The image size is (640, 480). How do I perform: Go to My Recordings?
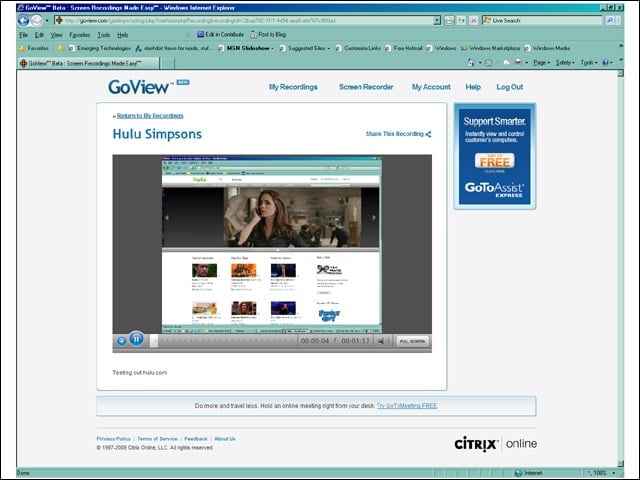pyautogui.click(x=293, y=87)
